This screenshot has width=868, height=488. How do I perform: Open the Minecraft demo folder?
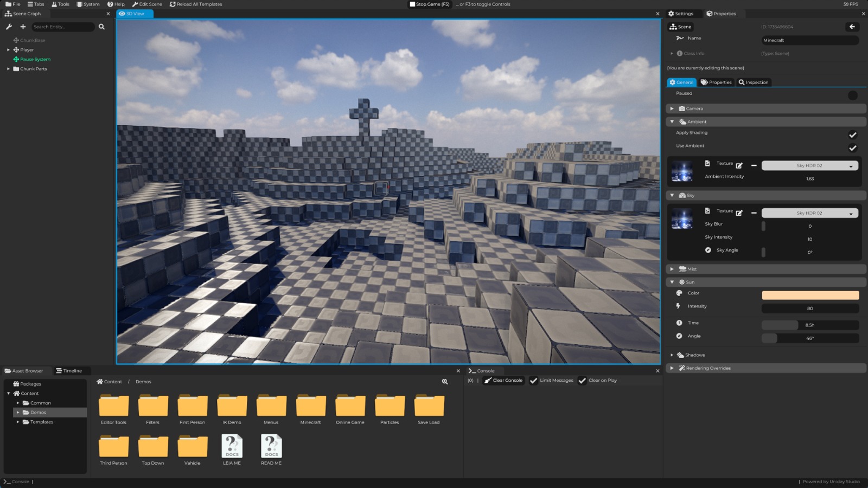click(311, 409)
